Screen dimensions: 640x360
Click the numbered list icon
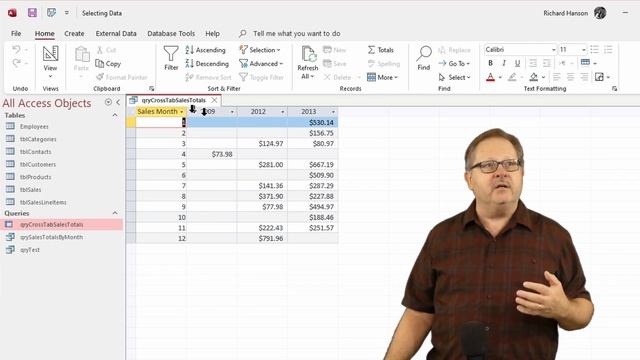608,49
